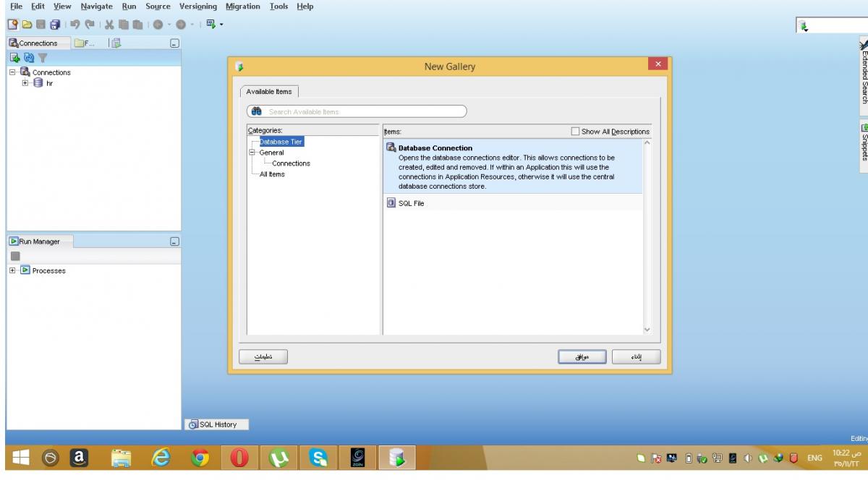Expand the Processes tree node
Screen dimensions: 868x488
pyautogui.click(x=13, y=270)
